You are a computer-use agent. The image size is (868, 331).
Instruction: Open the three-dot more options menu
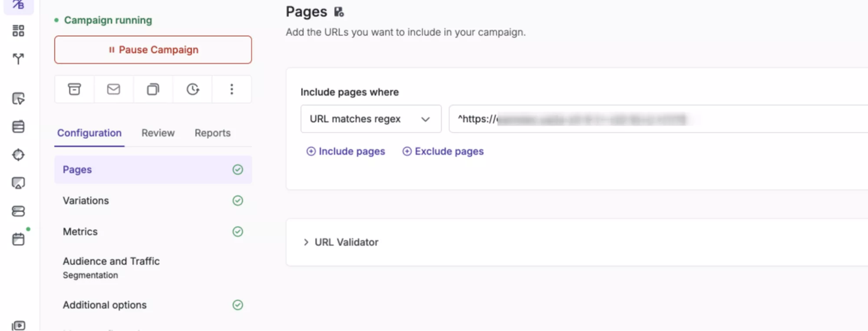(x=231, y=89)
